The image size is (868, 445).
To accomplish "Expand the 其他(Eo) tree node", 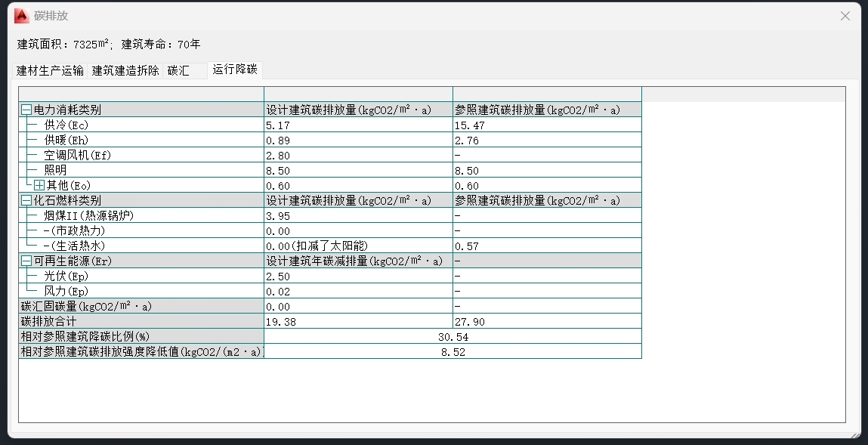I will point(39,186).
